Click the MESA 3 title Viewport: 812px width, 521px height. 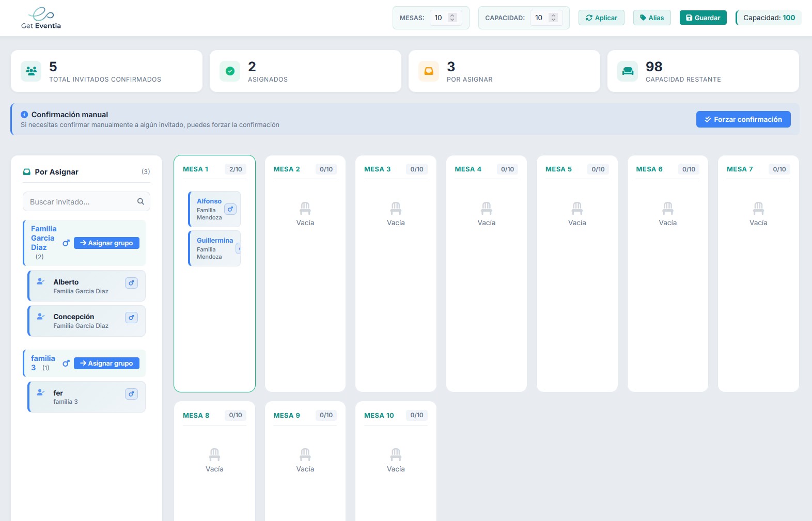[377, 169]
